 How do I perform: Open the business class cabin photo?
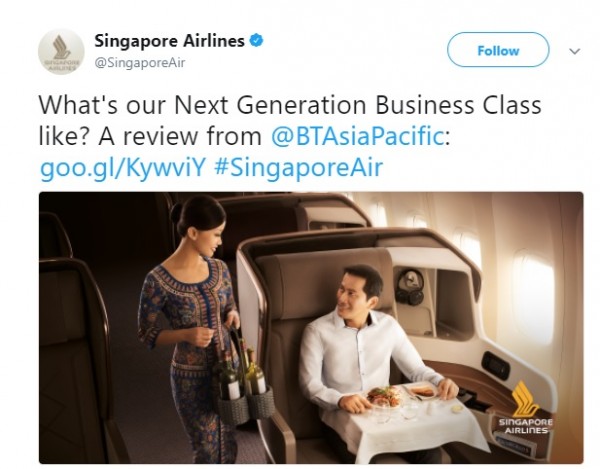(311, 328)
